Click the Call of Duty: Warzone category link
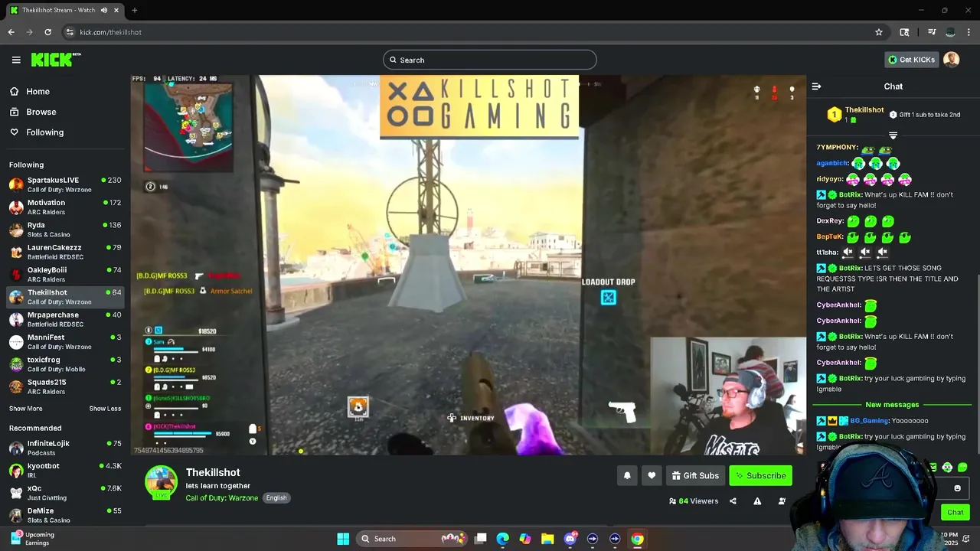Viewport: 980px width, 551px height. coord(221,498)
